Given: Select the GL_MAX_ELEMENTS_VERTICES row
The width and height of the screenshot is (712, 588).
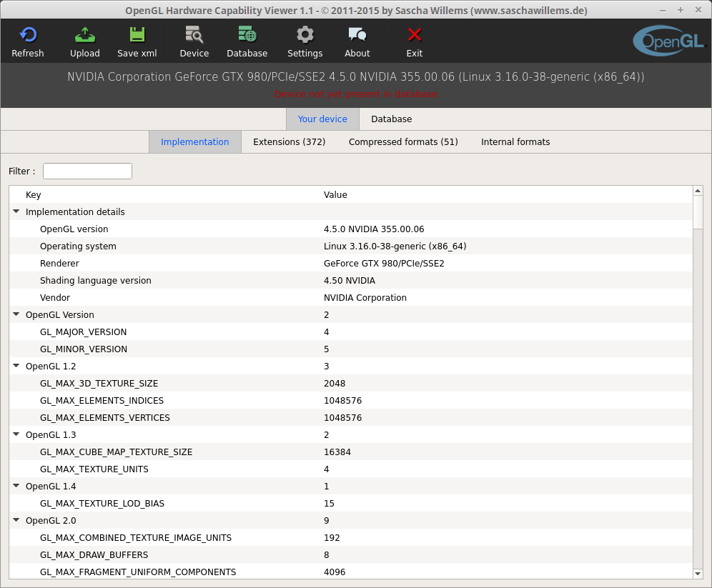Looking at the screenshot, I should click(350, 417).
